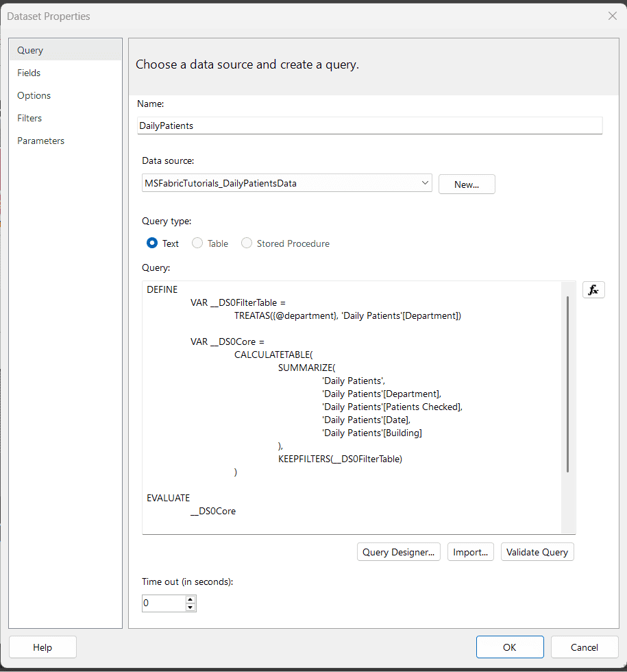This screenshot has width=627, height=672.
Task: Open the fx expression editor button
Action: (593, 290)
